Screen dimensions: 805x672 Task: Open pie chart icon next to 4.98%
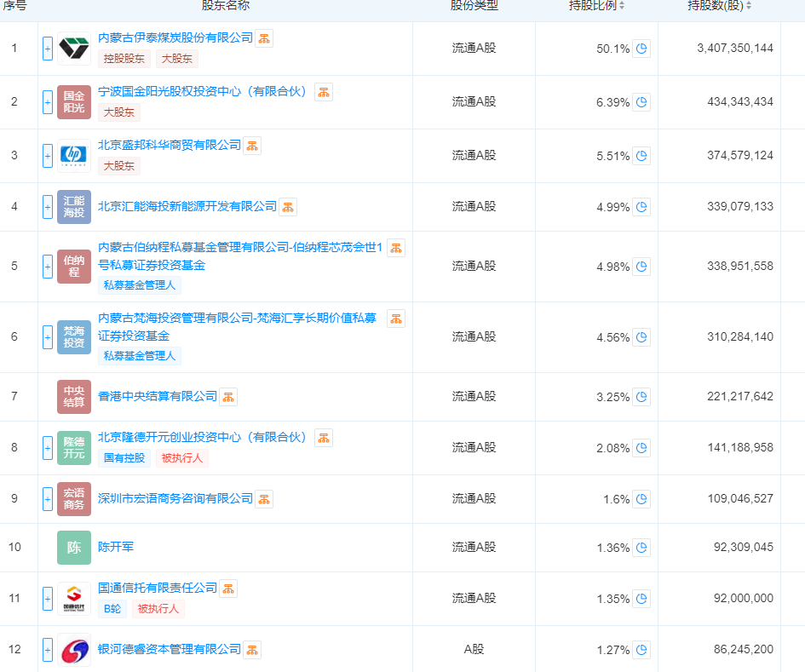(641, 267)
